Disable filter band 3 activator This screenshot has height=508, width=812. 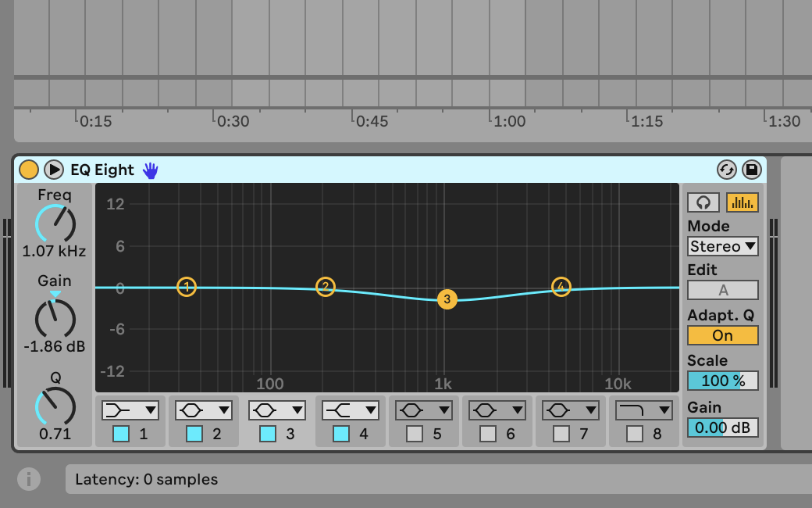pyautogui.click(x=268, y=433)
